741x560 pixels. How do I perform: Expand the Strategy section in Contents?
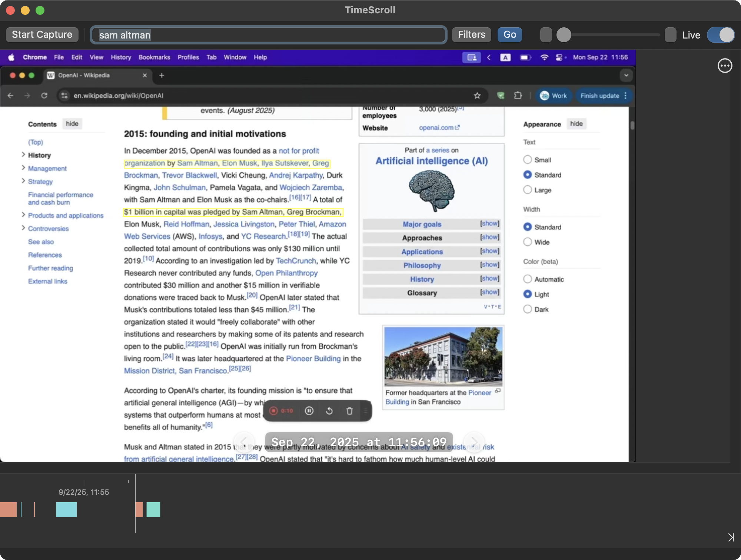(x=23, y=181)
